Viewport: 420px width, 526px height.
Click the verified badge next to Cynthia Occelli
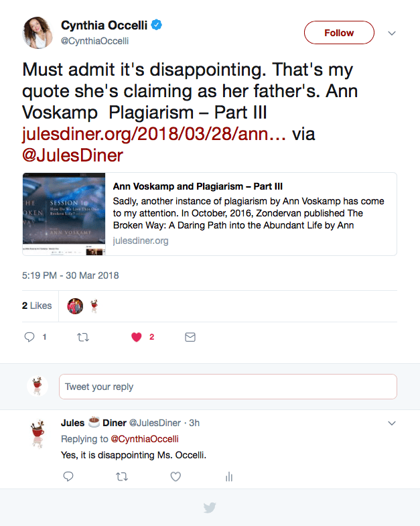[157, 25]
